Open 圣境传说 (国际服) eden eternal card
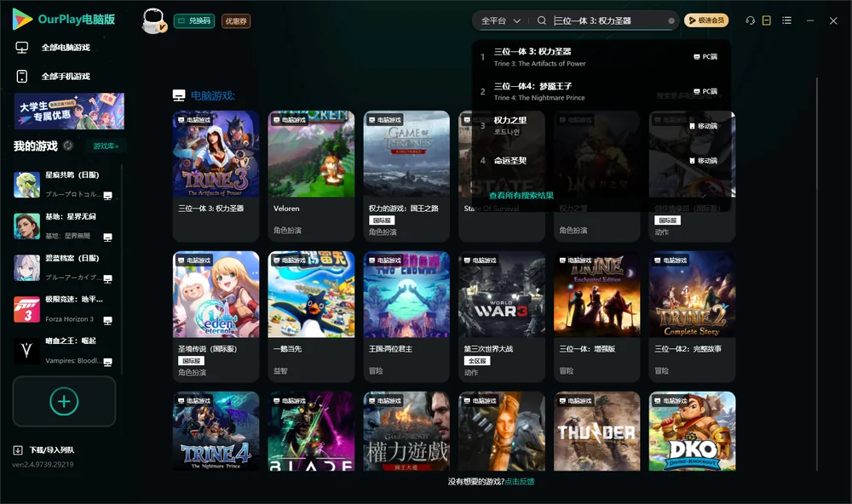This screenshot has width=852, height=504. [216, 316]
